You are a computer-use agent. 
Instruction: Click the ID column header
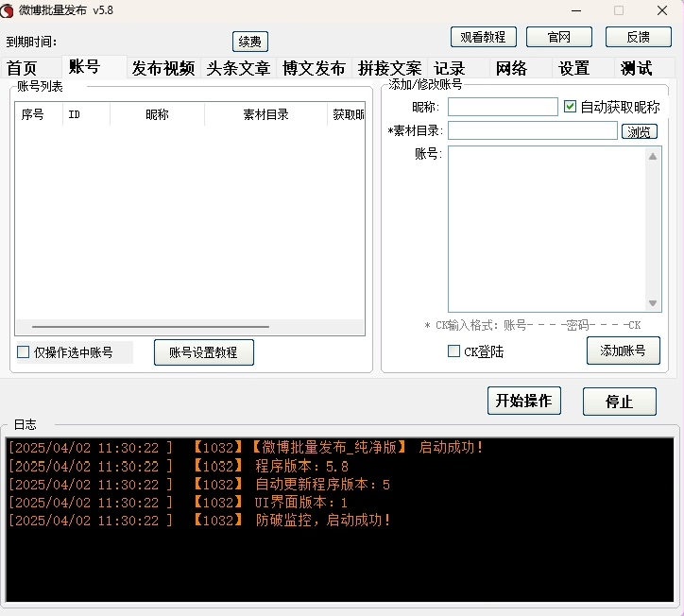pyautogui.click(x=86, y=114)
